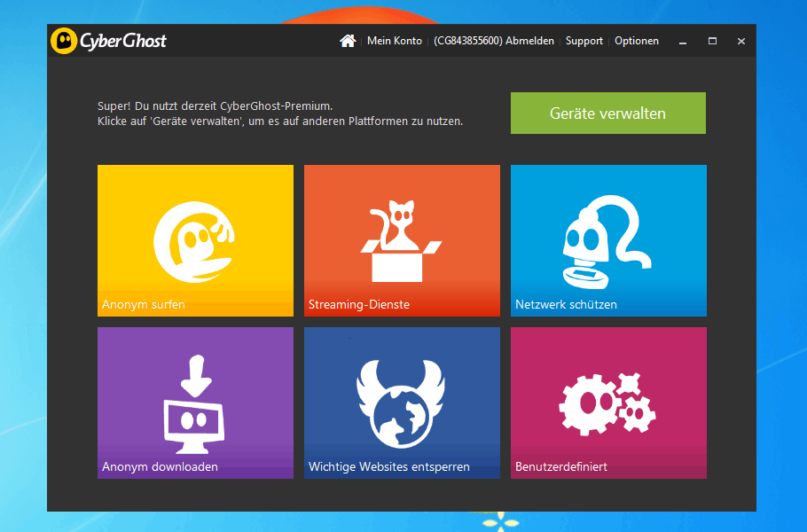The height and width of the screenshot is (532, 807).
Task: Click 'Super! Du nutzt derzeit CyberGhost-Premium.' text
Action: (215, 106)
